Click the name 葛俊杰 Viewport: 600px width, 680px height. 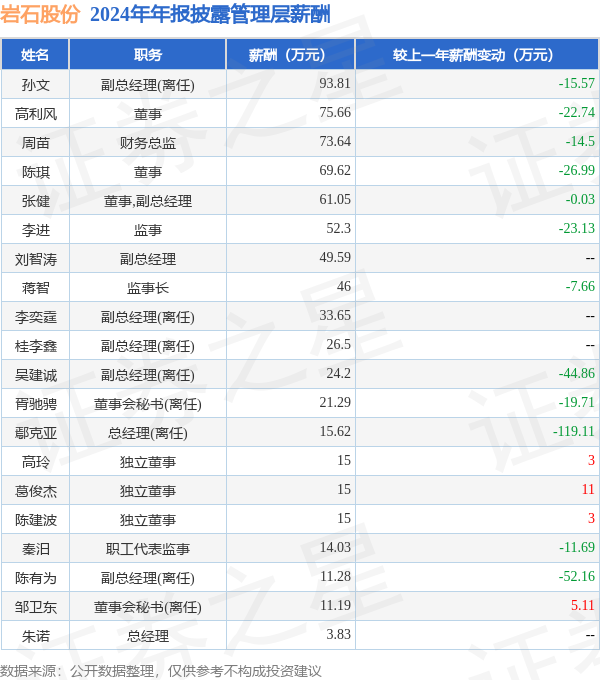click(x=36, y=491)
